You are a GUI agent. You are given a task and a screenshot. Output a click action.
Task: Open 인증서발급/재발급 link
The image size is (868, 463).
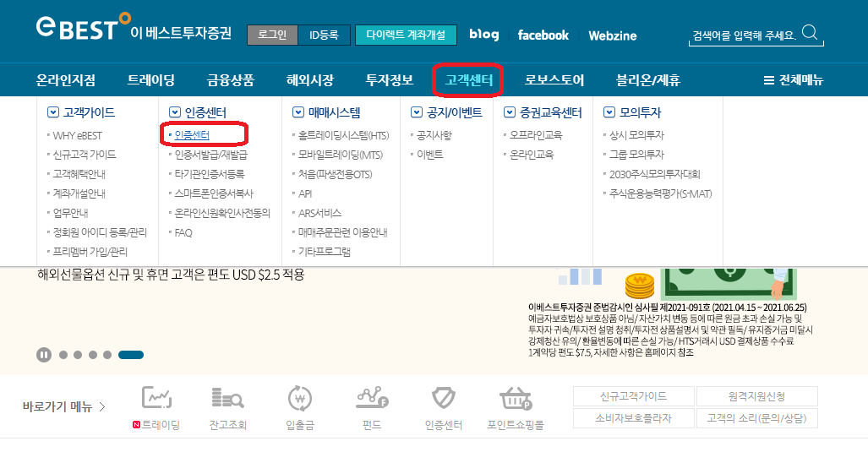211,155
